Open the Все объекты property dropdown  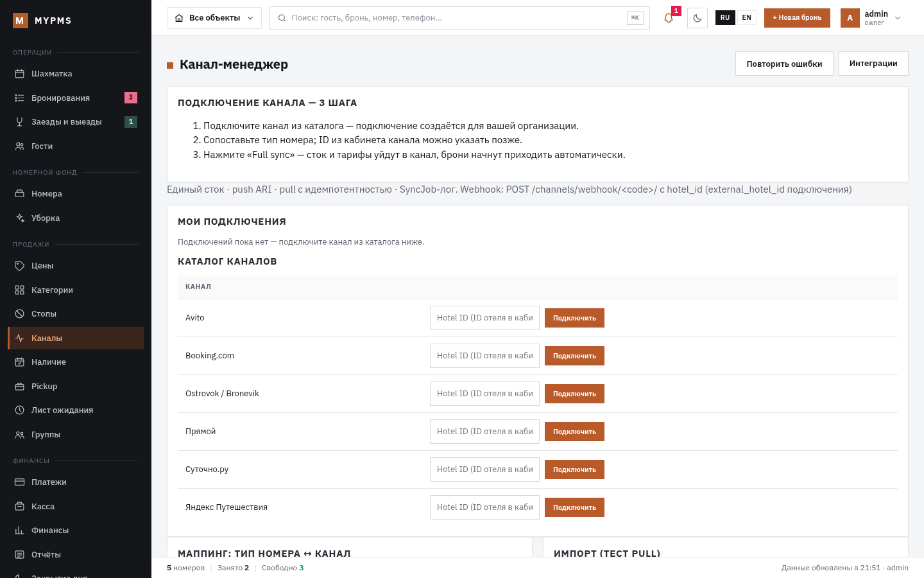(214, 18)
